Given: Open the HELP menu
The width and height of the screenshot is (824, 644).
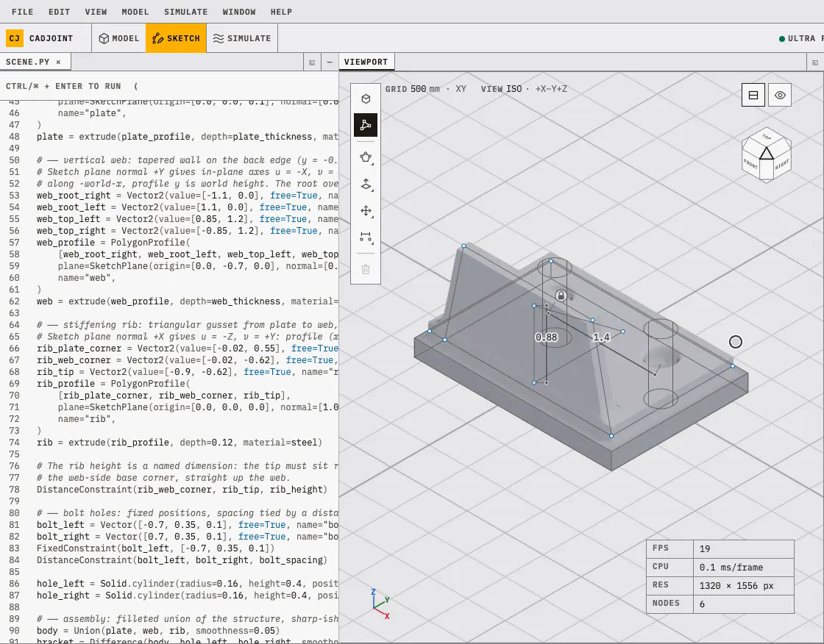Looking at the screenshot, I should (281, 12).
